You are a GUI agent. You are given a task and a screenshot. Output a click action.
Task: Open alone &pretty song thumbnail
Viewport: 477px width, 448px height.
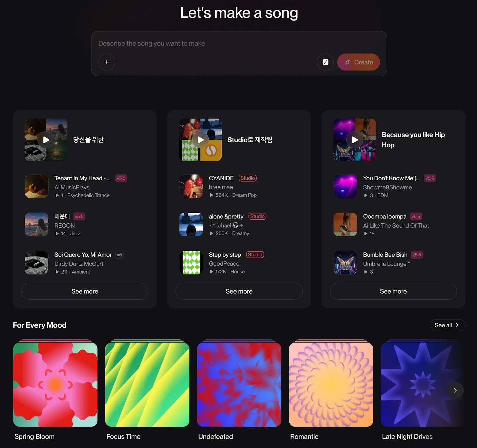(x=191, y=224)
